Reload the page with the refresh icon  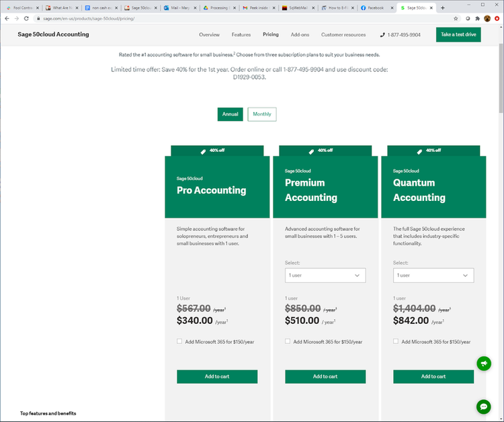pos(26,19)
